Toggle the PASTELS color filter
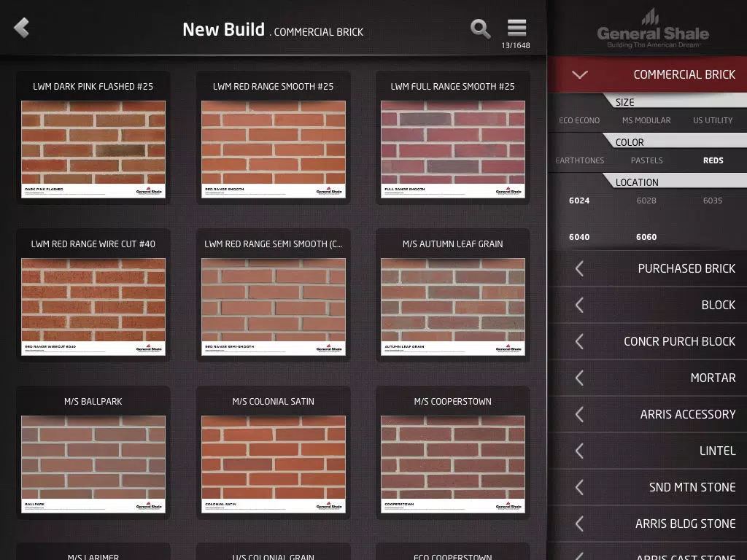The width and height of the screenshot is (747, 560). 646,160
